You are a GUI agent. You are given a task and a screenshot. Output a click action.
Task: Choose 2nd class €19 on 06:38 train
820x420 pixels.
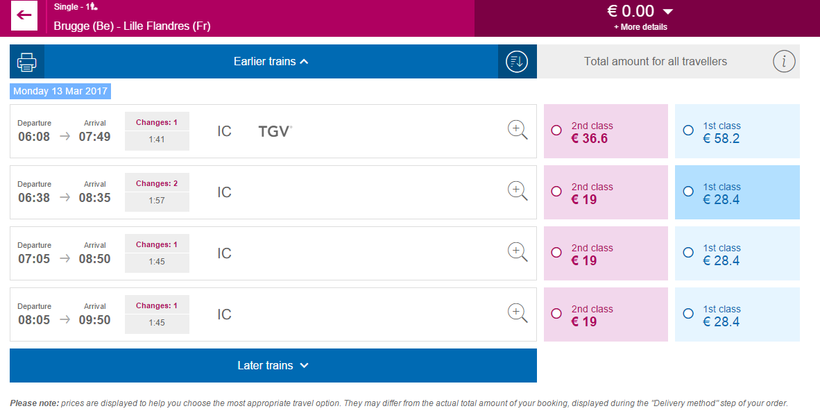[x=557, y=192]
